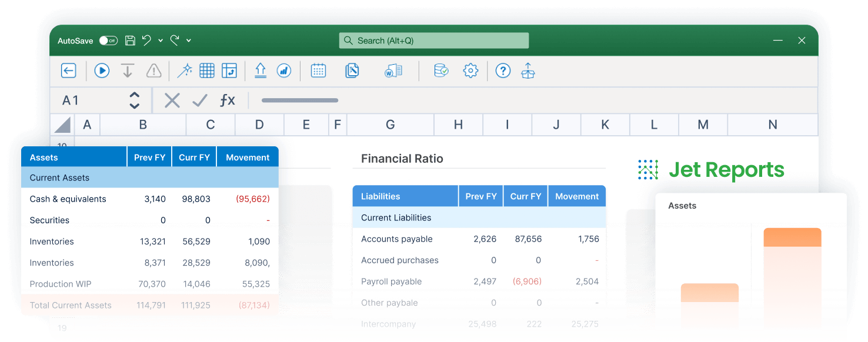Expand the undo history dropdown arrow

161,41
